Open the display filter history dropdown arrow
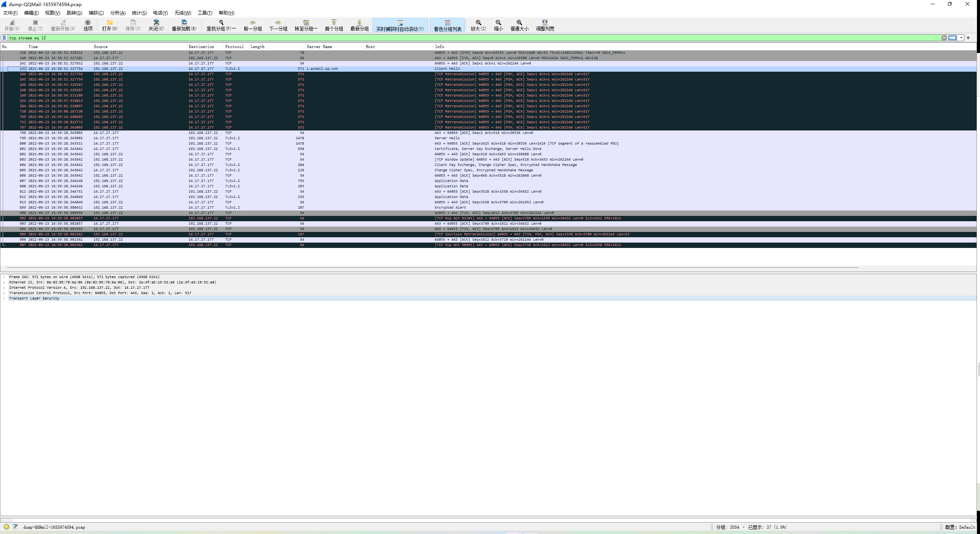The image size is (980, 534). coord(961,38)
